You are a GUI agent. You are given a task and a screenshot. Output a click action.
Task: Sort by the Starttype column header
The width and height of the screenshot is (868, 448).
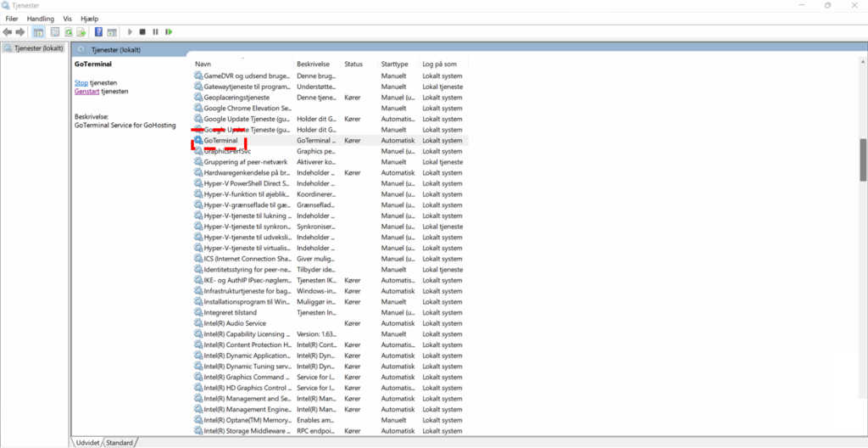coord(397,64)
